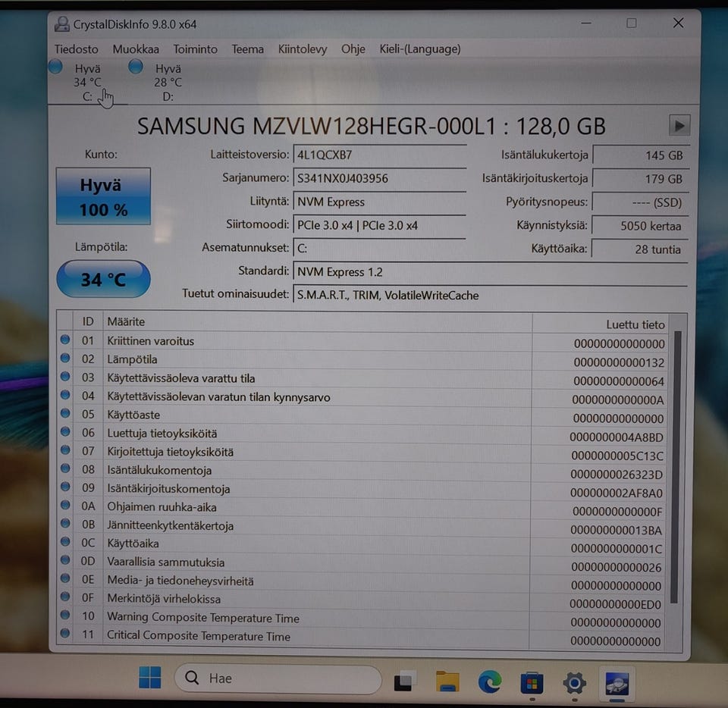Click the 34 °C temperature button
The height and width of the screenshot is (708, 728).
tap(103, 279)
